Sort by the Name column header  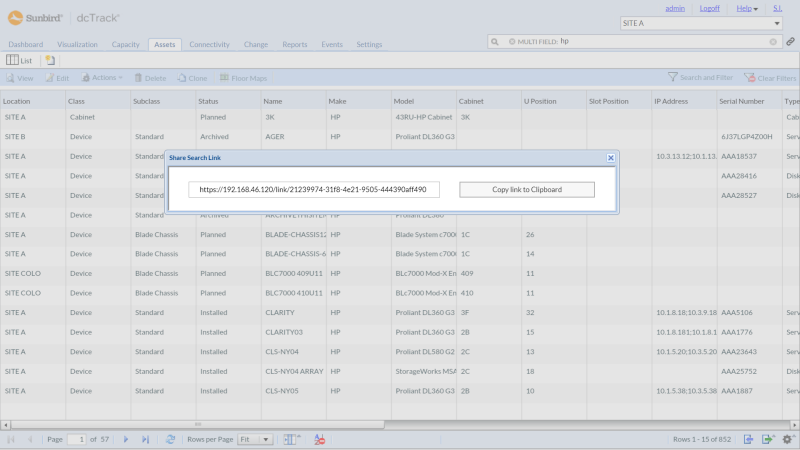(293, 101)
